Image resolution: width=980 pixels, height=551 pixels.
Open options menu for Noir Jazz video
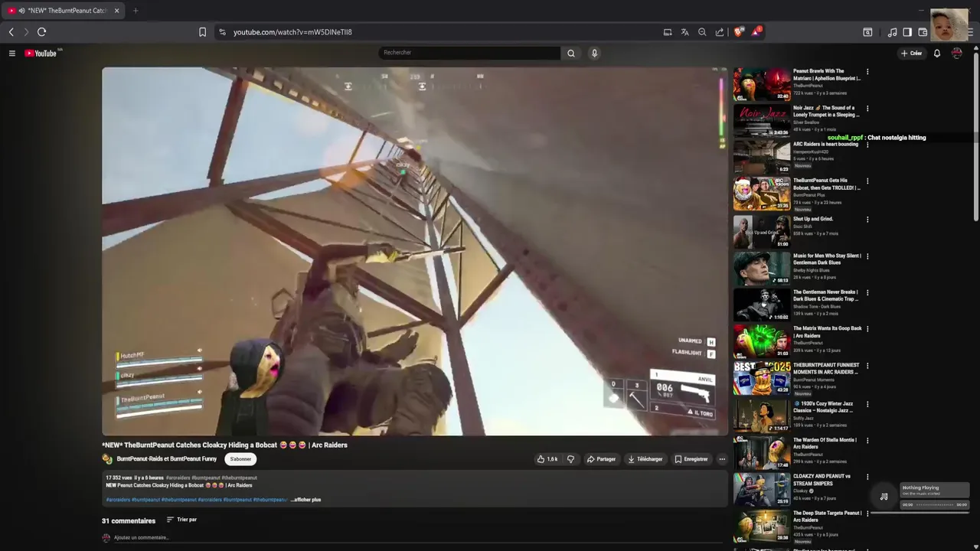(867, 109)
